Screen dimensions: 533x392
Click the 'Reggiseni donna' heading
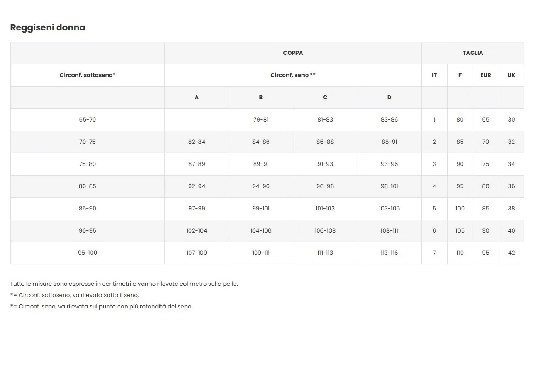pyautogui.click(x=48, y=27)
